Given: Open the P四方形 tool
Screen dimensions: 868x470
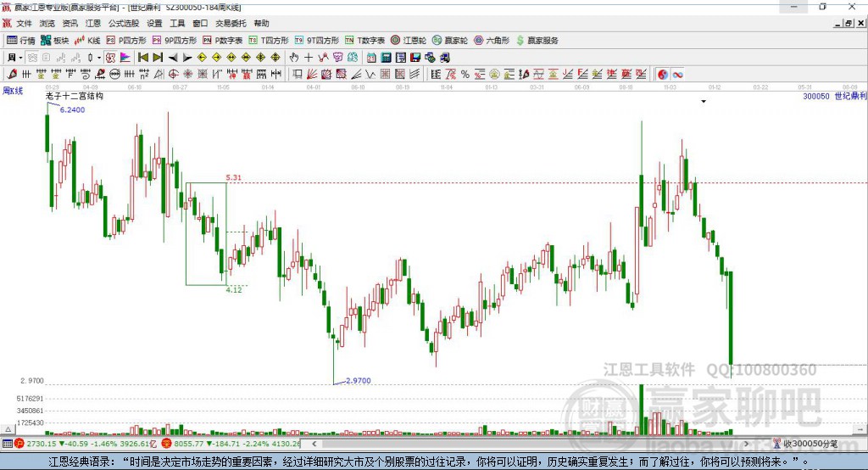Looking at the screenshot, I should coord(126,41).
